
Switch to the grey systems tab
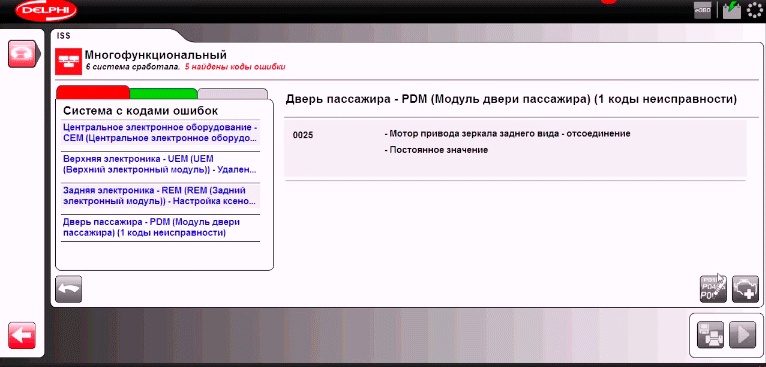click(x=233, y=94)
